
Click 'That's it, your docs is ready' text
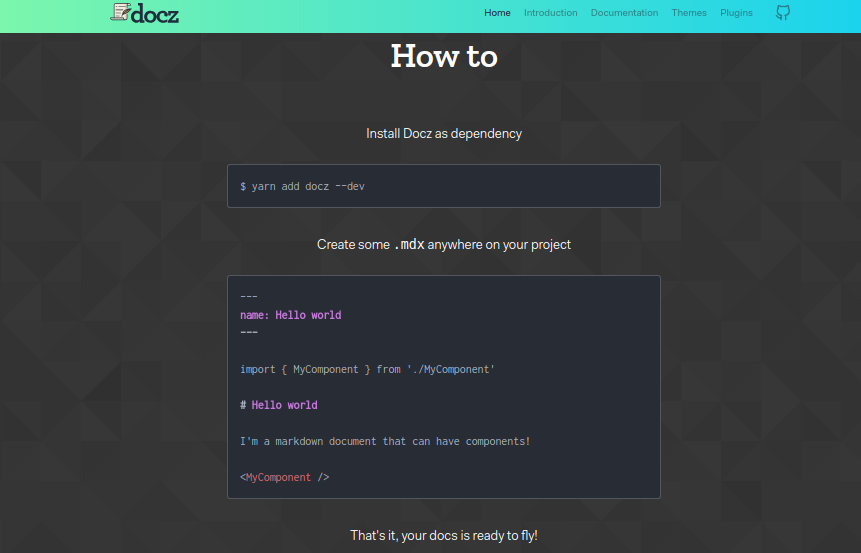tap(444, 535)
